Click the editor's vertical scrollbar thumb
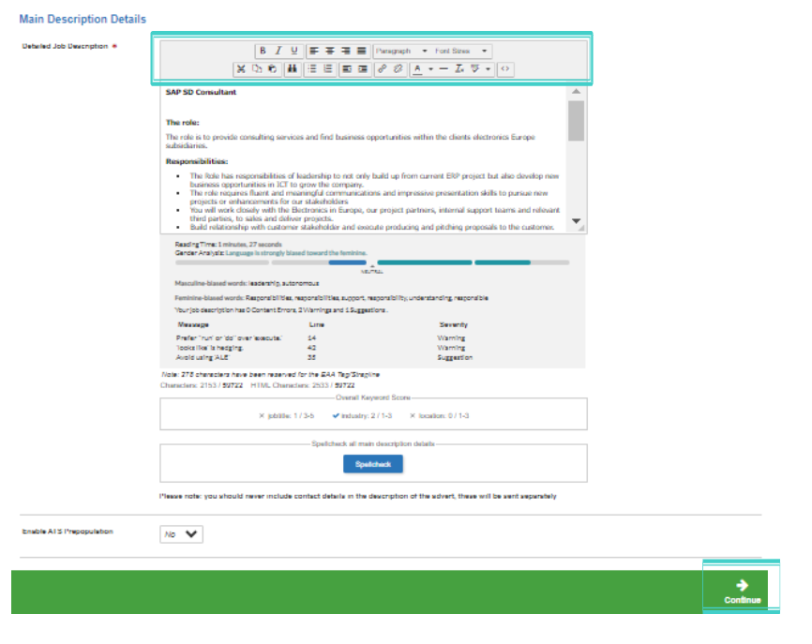This screenshot has width=812, height=644. (576, 121)
